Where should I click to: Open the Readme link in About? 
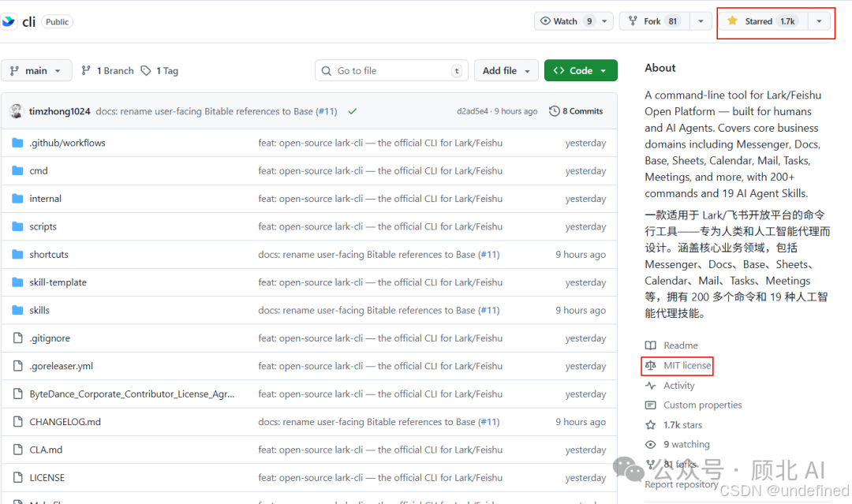point(680,345)
